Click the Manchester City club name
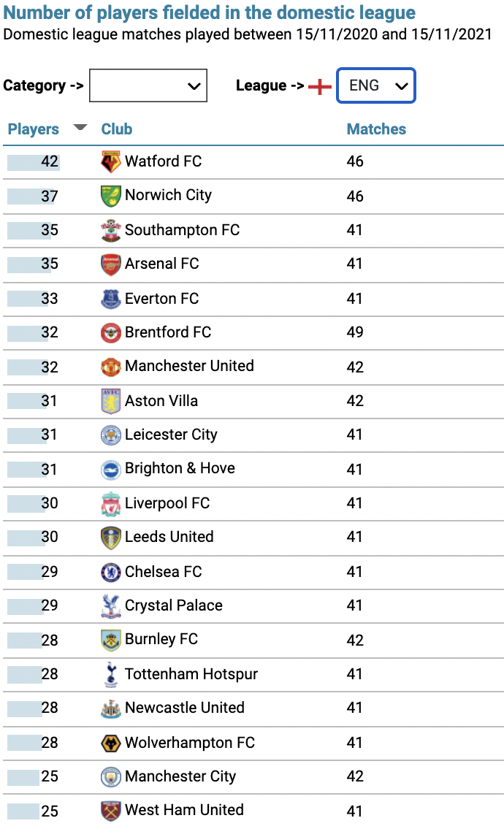The image size is (504, 837). tap(180, 776)
